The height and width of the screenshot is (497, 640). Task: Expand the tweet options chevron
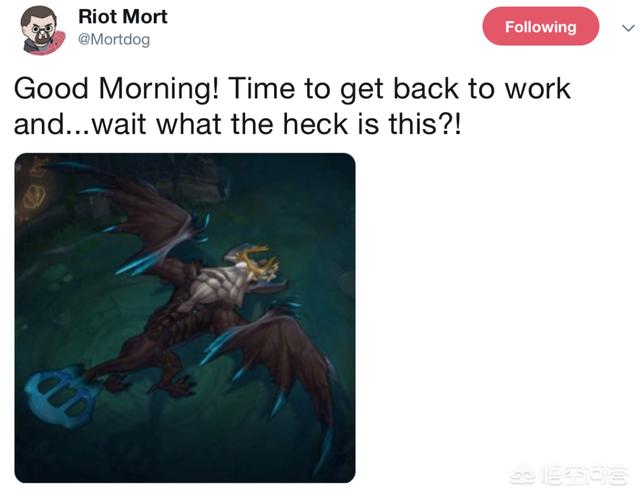(628, 28)
